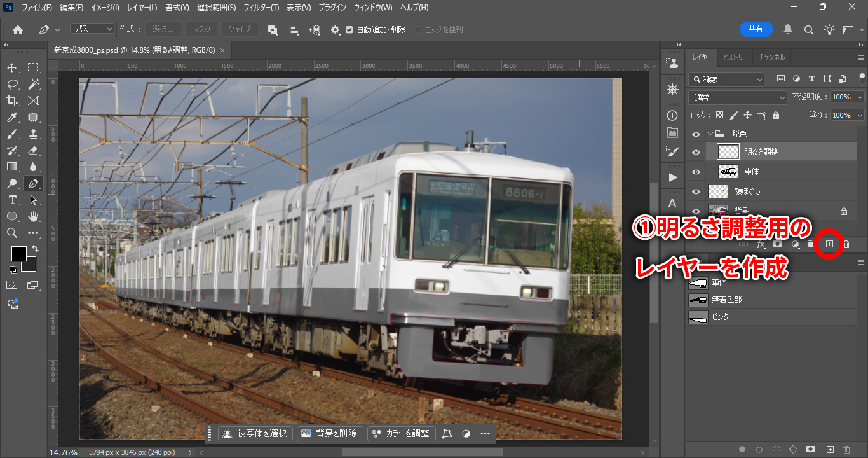The image size is (868, 458).
Task: Hide the 顔ぼかし layer
Action: 696,191
